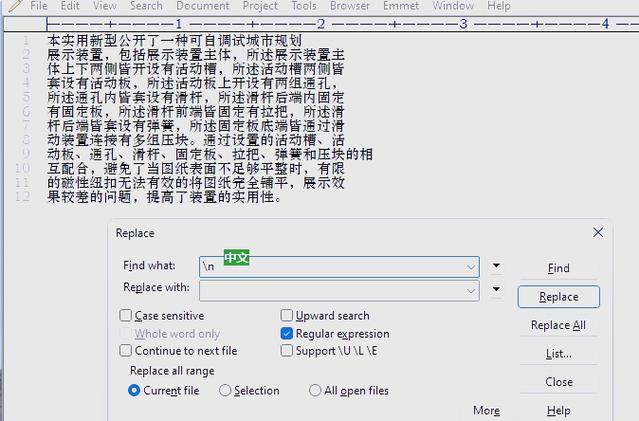Click the green 中文 IME indicator
The image size is (639, 421).
tap(236, 257)
